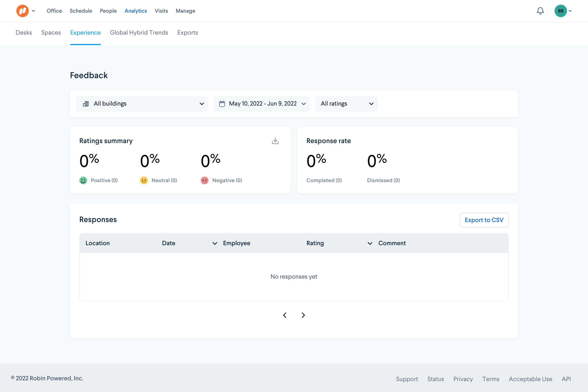The width and height of the screenshot is (588, 392).
Task: Click the BB user avatar
Action: pyautogui.click(x=561, y=11)
